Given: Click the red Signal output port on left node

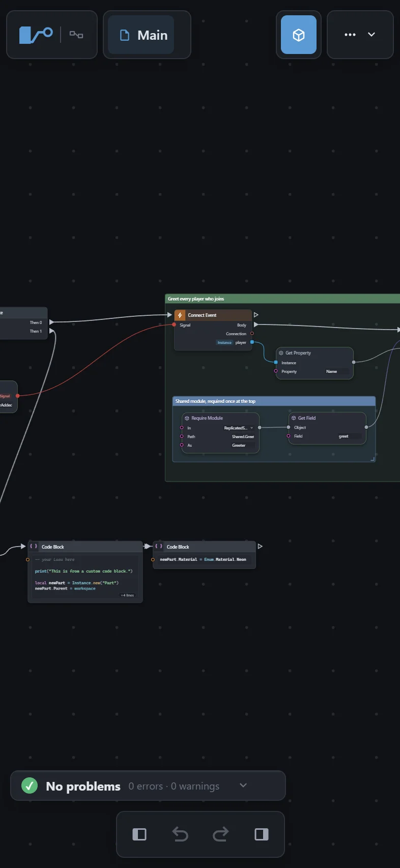Looking at the screenshot, I should click(18, 396).
